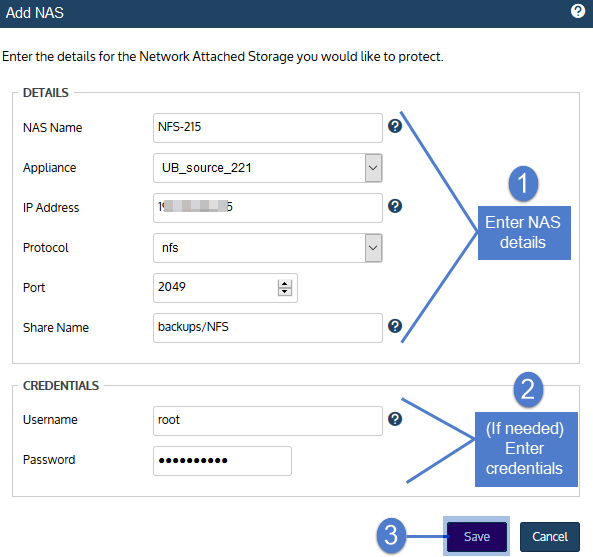Screen dimensions: 593x557
Task: Focus the IP Address input field
Action: (268, 208)
